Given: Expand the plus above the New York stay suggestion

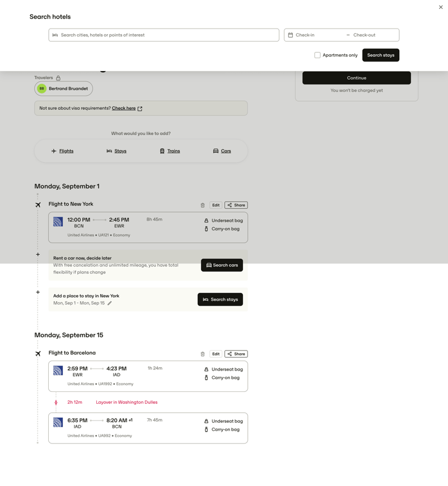Looking at the screenshot, I should [x=38, y=292].
